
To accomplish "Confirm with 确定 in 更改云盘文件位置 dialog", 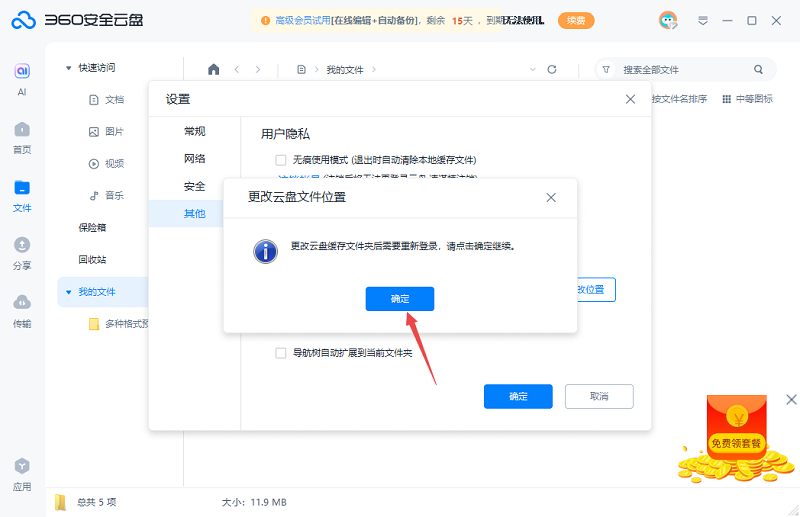I will point(400,299).
